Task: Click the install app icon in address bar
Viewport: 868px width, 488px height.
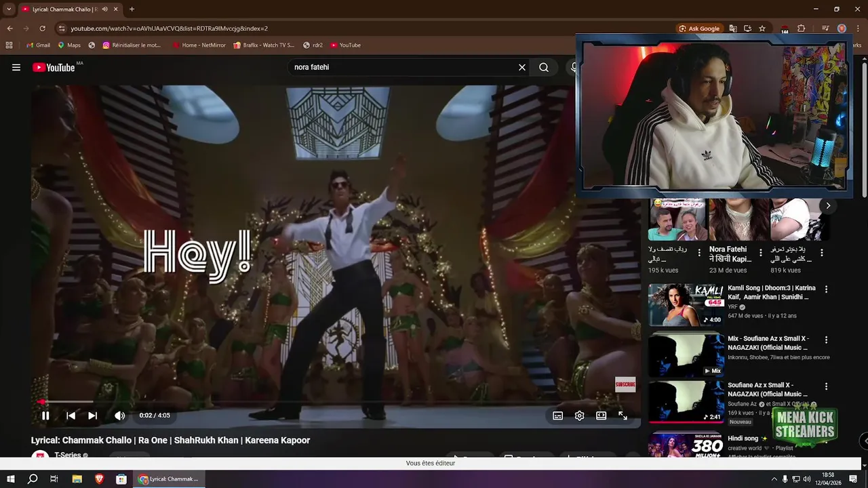Action: point(747,28)
